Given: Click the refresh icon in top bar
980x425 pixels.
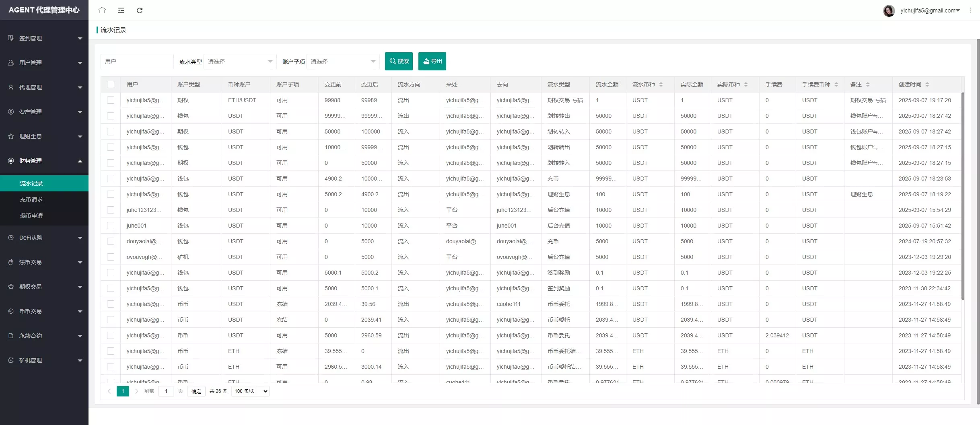Looking at the screenshot, I should 140,10.
